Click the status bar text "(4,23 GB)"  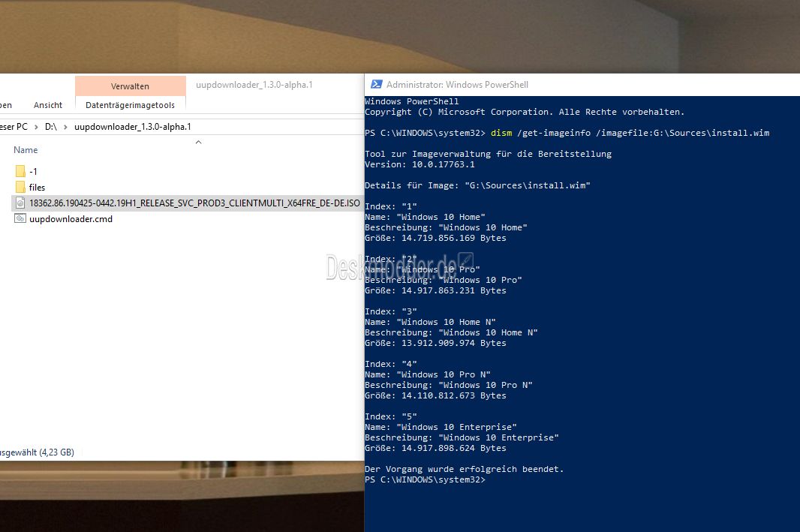(x=56, y=452)
